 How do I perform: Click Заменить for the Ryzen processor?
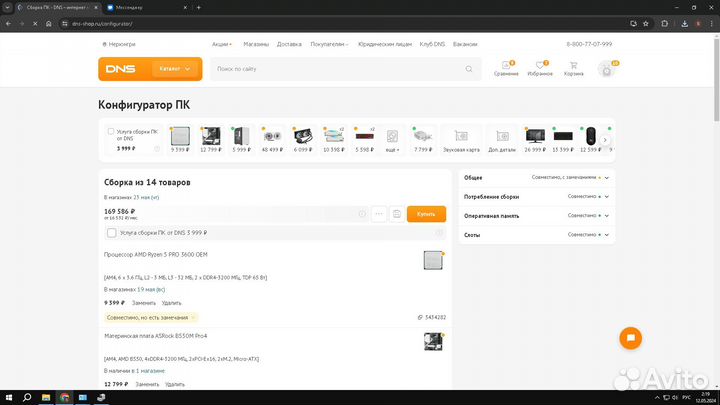coord(144,303)
